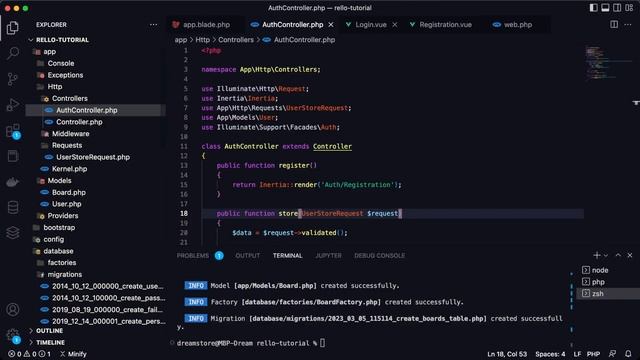This screenshot has height=360, width=640.
Task: Open the DEBUG CONSOLE panel tab
Action: (380, 256)
